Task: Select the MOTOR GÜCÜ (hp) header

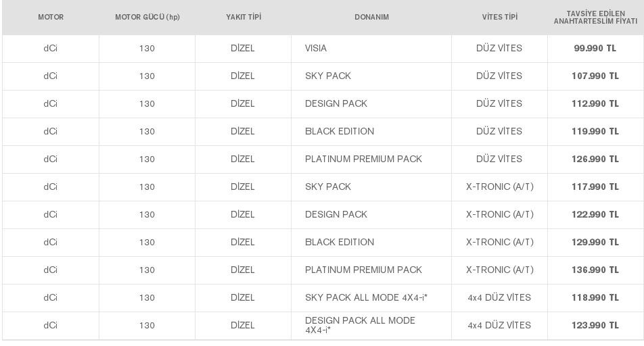Action: [147, 18]
